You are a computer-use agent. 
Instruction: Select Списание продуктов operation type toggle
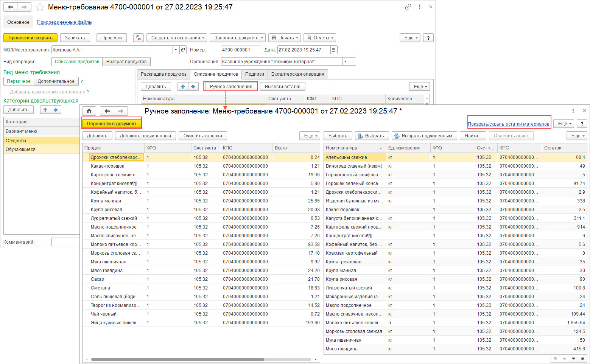click(x=77, y=62)
